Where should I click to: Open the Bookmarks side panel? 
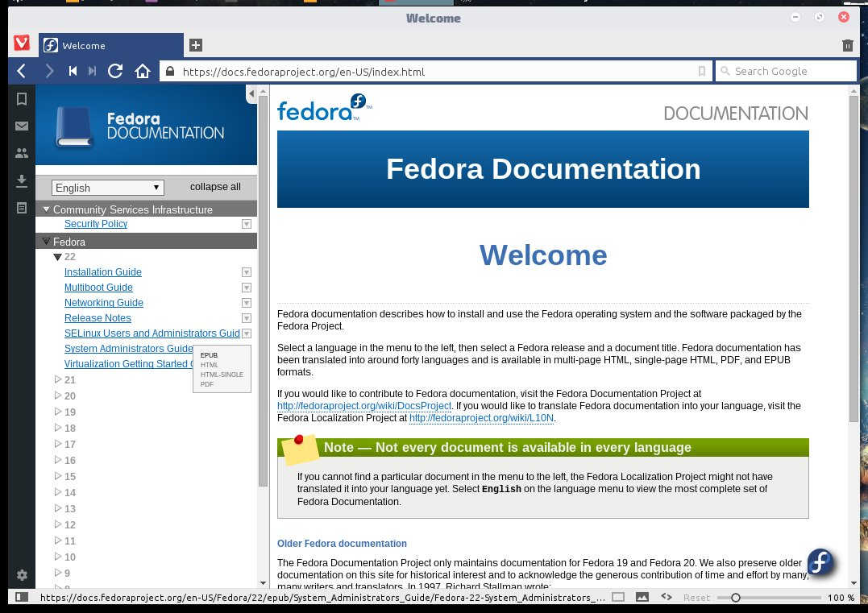22,99
